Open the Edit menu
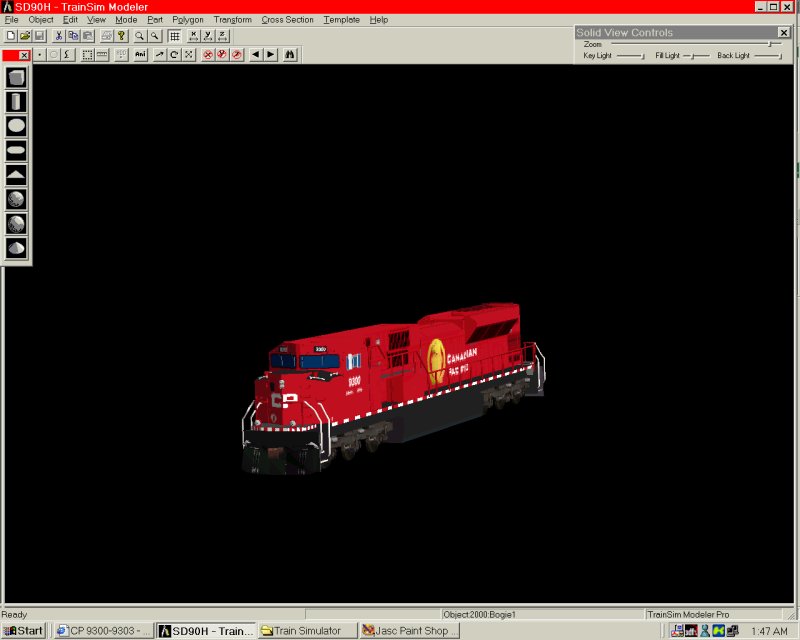The image size is (800, 640). tap(70, 19)
